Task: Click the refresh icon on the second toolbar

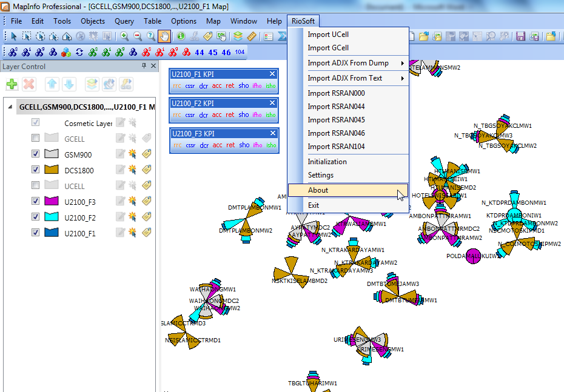Action: pos(79,52)
